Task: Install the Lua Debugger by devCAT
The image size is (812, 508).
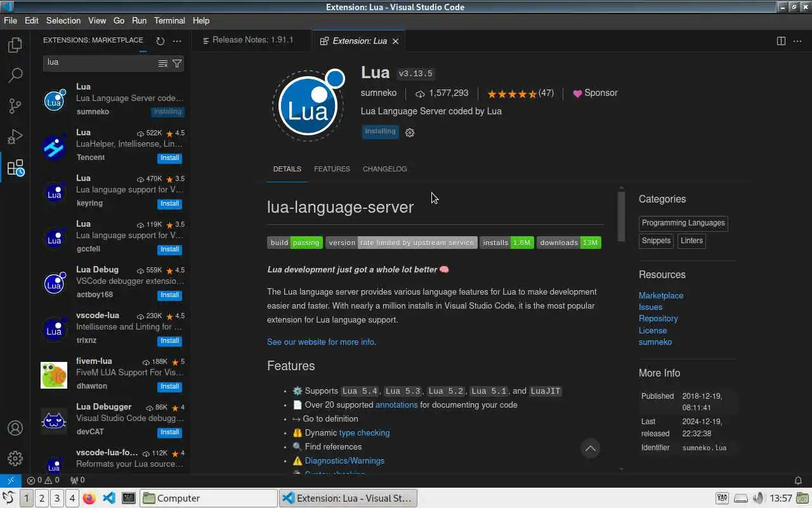Action: [169, 432]
